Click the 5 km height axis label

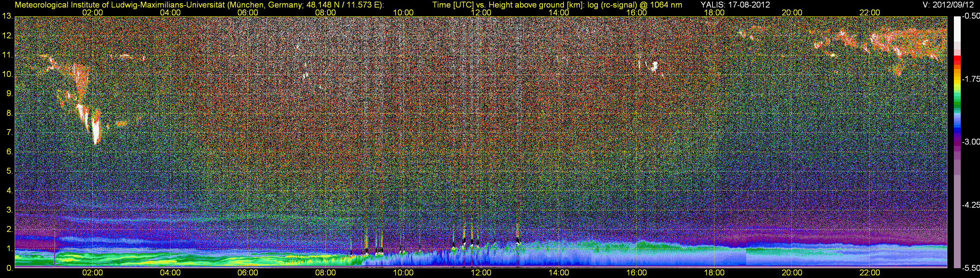click(9, 172)
